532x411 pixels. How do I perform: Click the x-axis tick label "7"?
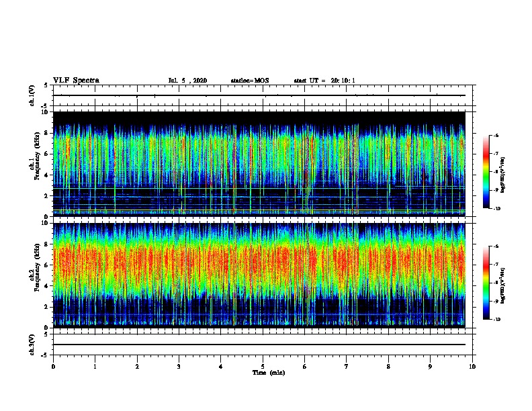pyautogui.click(x=347, y=367)
